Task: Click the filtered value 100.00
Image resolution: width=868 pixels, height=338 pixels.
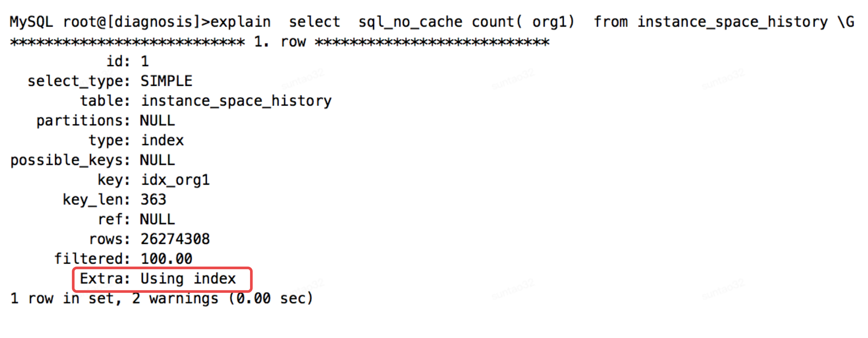Action: tap(166, 259)
